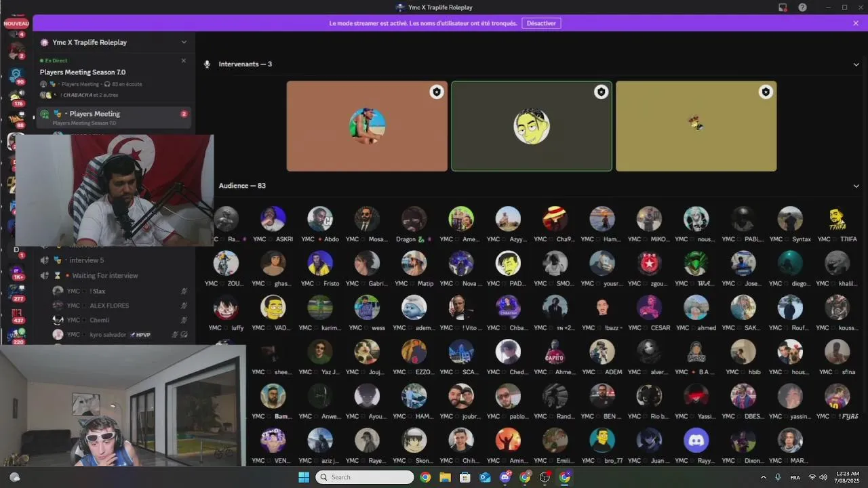868x488 pixels.
Task: Open the server with 1K+ unread badge
Action: coord(16,271)
